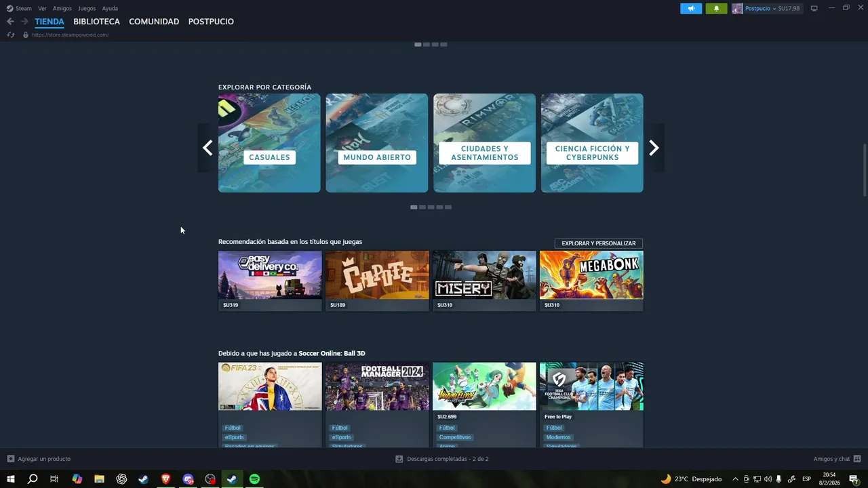Show the next category page arrow
This screenshot has height=488, width=868.
654,148
